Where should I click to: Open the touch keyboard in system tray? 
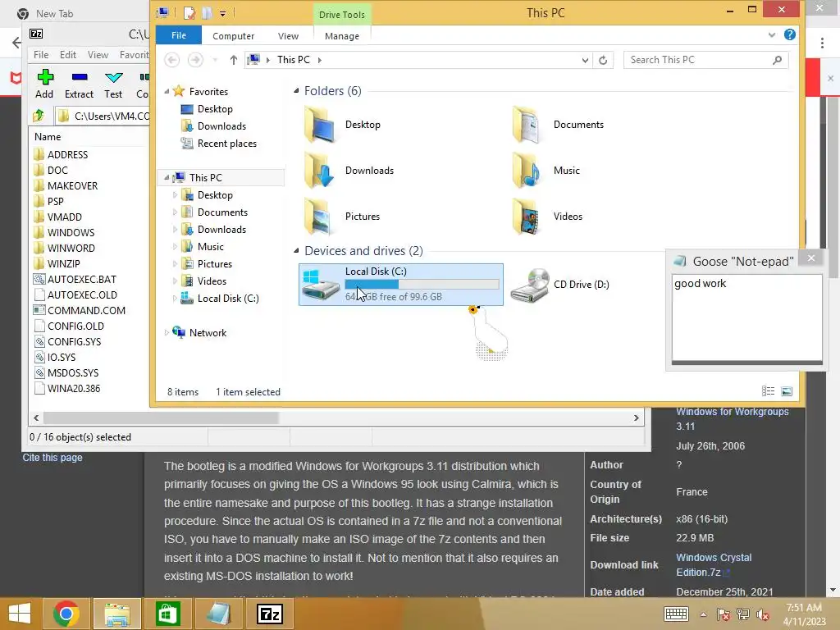click(676, 614)
